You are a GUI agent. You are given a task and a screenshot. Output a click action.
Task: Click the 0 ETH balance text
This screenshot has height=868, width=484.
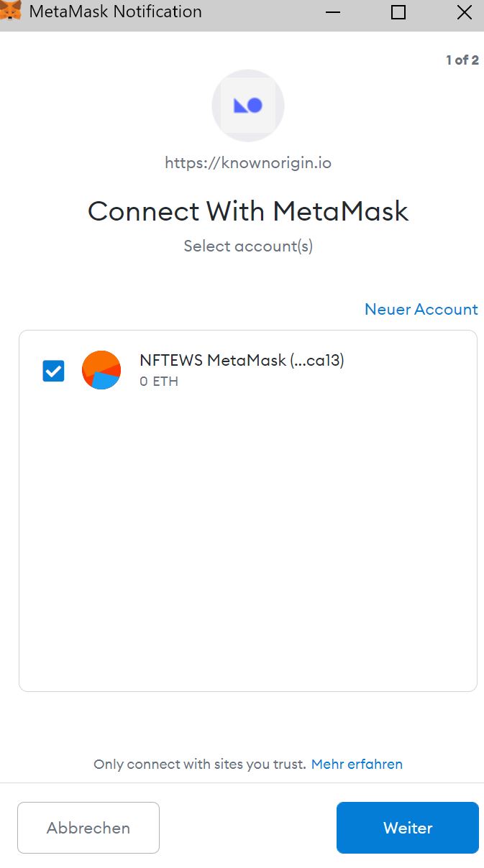(159, 382)
